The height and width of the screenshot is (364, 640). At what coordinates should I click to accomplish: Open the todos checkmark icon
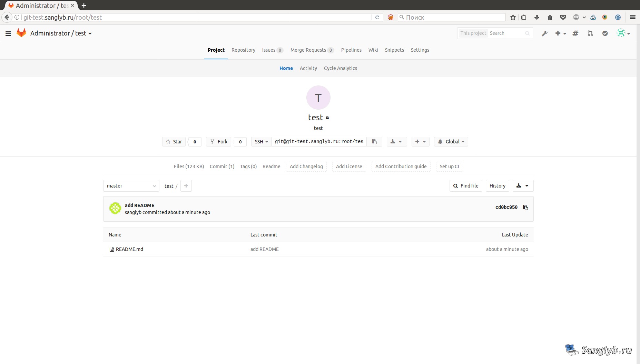[x=605, y=33]
